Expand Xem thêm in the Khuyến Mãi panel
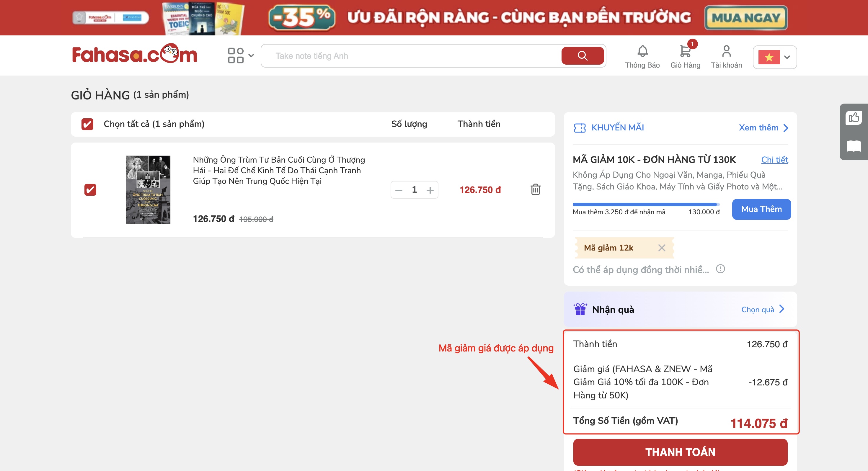This screenshot has height=471, width=868. coord(763,128)
